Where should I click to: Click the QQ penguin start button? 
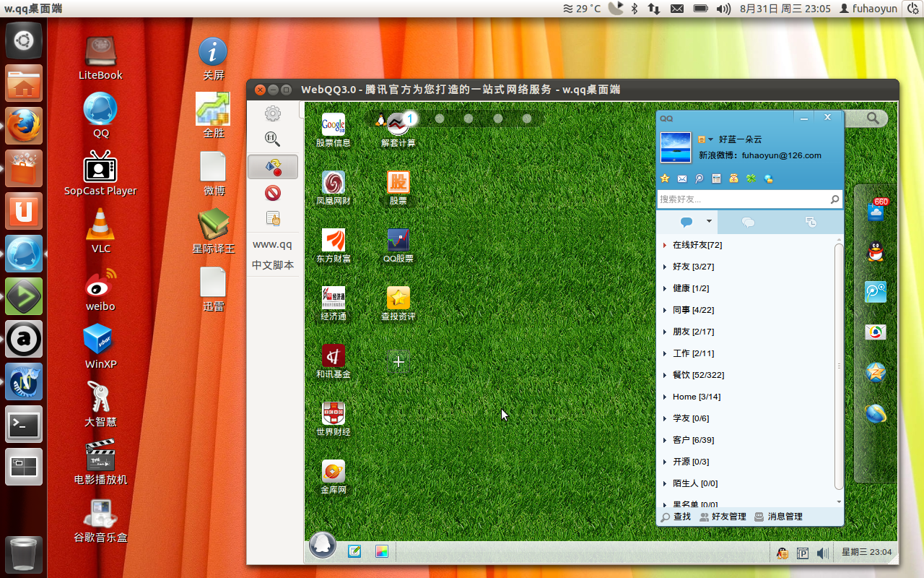point(323,545)
